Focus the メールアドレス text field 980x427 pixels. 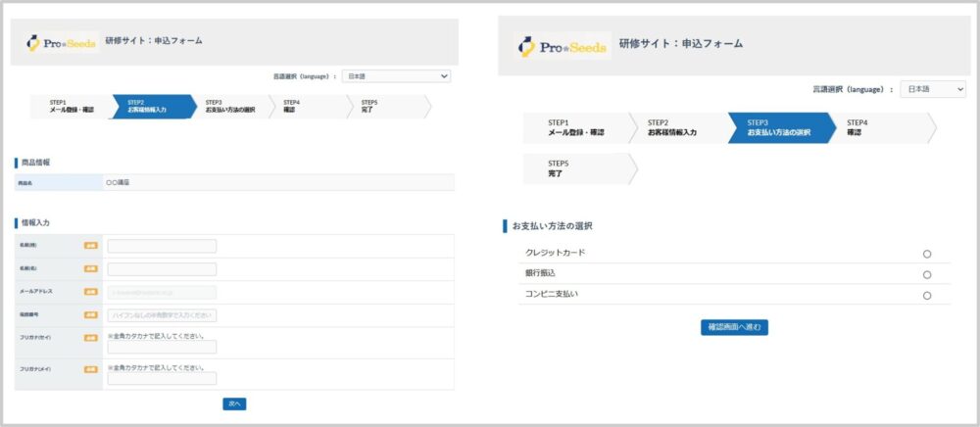162,292
